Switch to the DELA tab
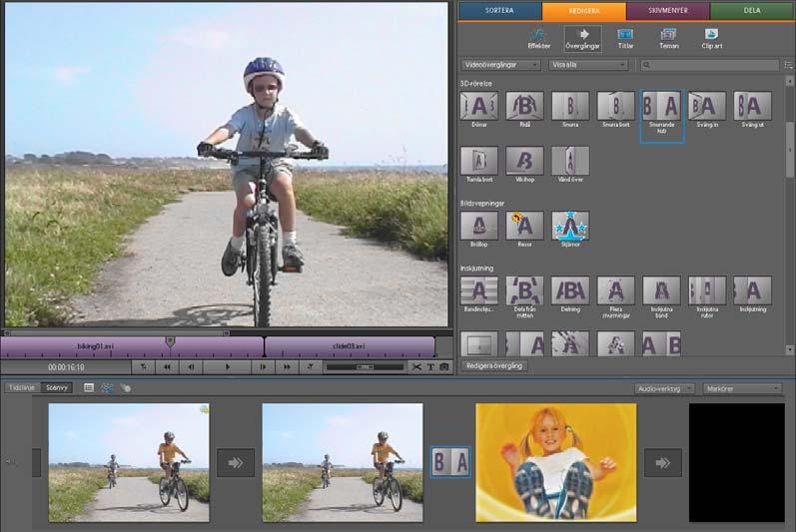Screen dimensions: 796x532 pos(752,11)
